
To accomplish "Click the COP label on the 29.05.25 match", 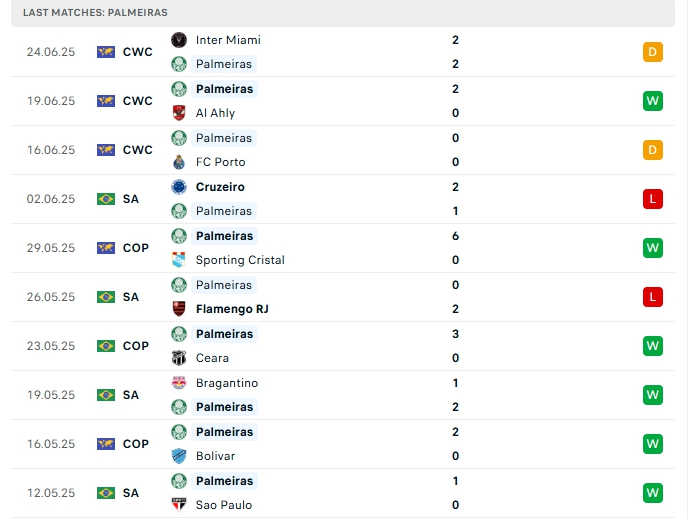I will (136, 248).
